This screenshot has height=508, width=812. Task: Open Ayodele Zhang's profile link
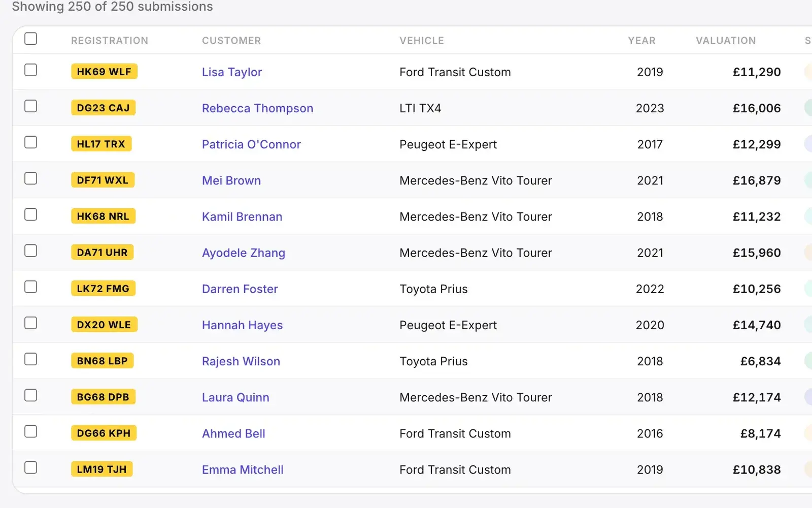(x=244, y=253)
